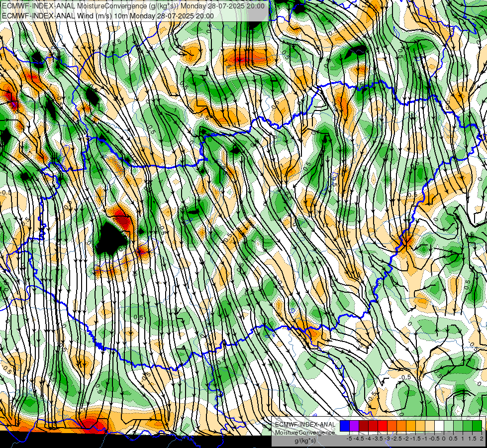Pick the light green swatch between 0.5 and 1
This screenshot has height=448, width=487.
click(458, 426)
